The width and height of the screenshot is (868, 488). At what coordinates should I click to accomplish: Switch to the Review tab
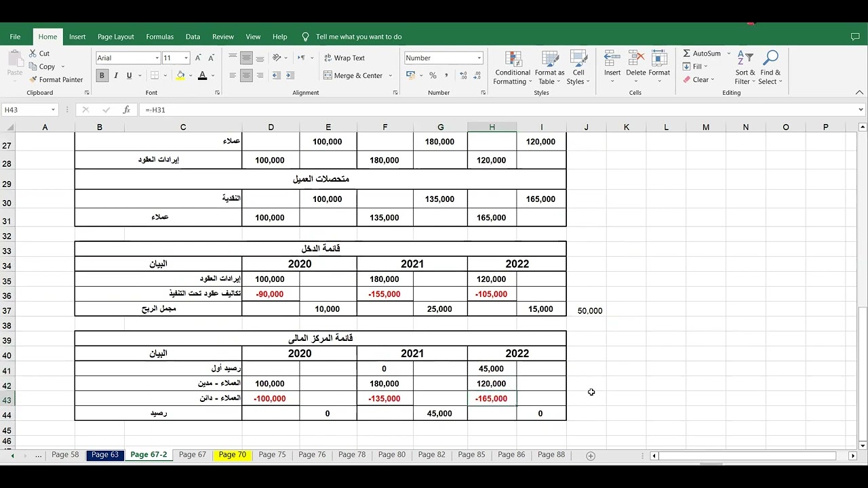pyautogui.click(x=223, y=37)
